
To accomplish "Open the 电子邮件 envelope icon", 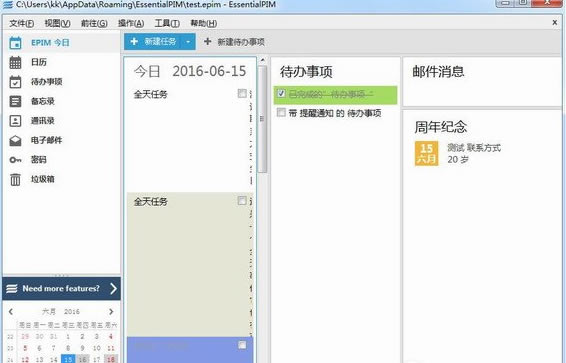I will tap(15, 140).
